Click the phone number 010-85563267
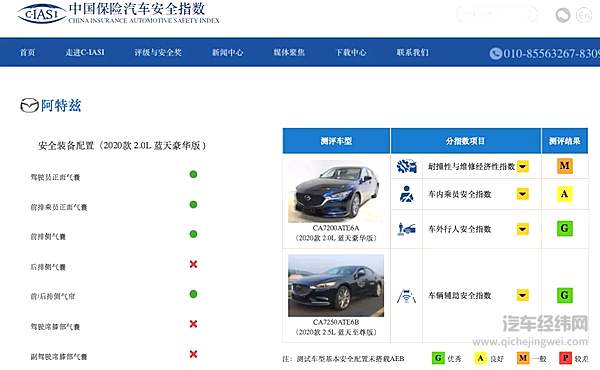This screenshot has height=370, width=600. (552, 54)
